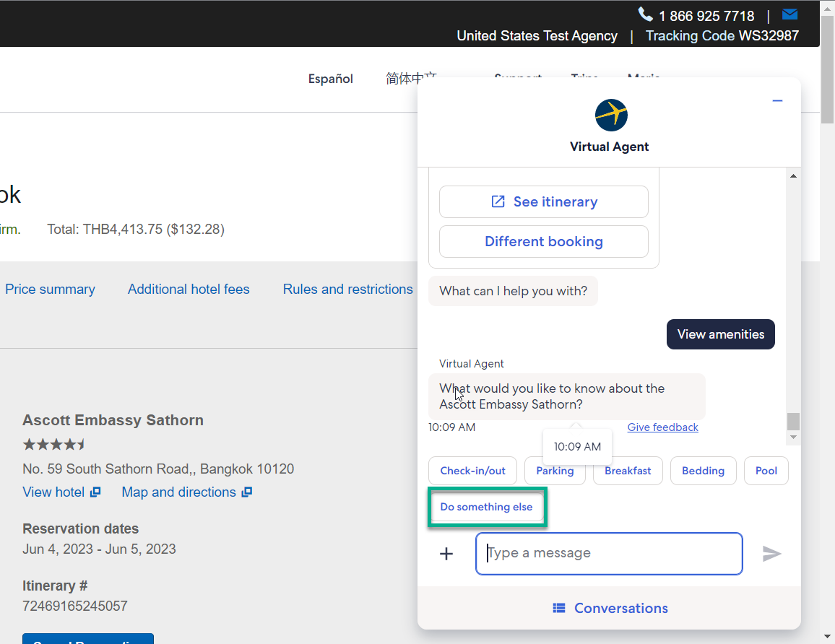Click the page scrollbar down arrow
The image size is (835, 644).
point(827,636)
